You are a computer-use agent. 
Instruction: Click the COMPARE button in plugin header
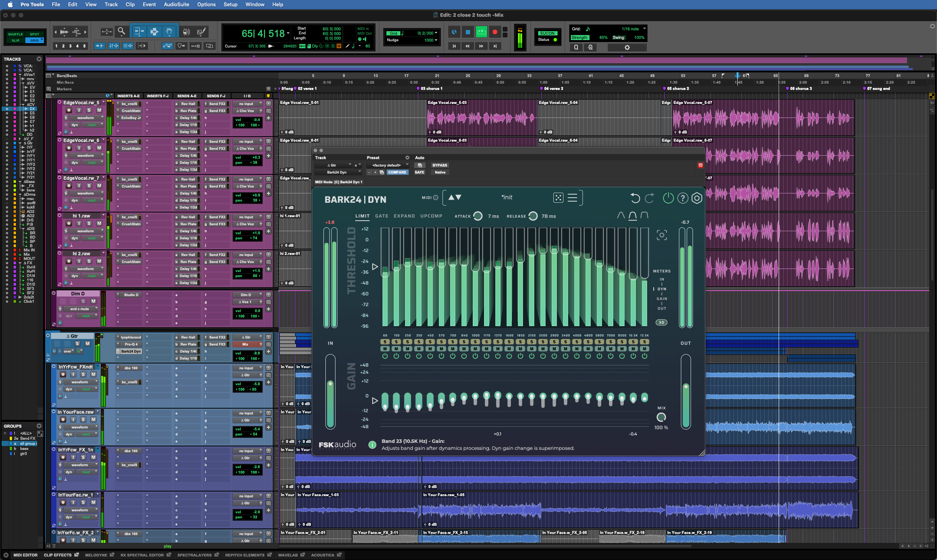[x=397, y=172]
